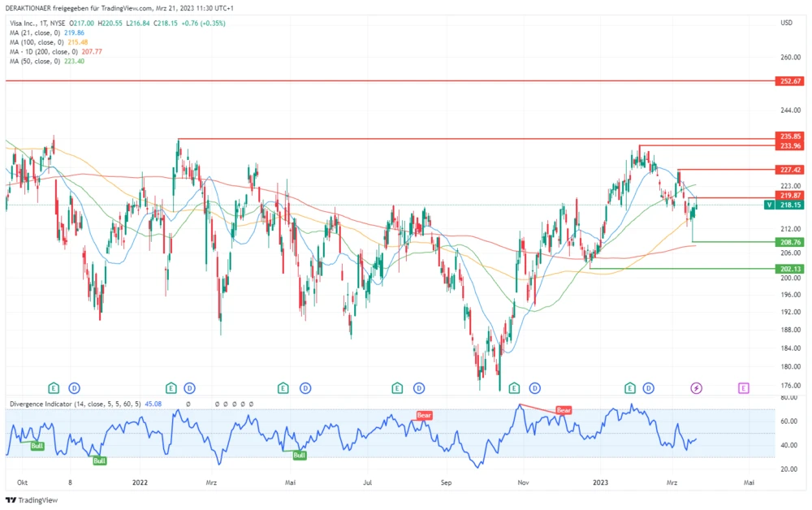
Task: Click the green 208.76 price label
Action: click(x=789, y=242)
